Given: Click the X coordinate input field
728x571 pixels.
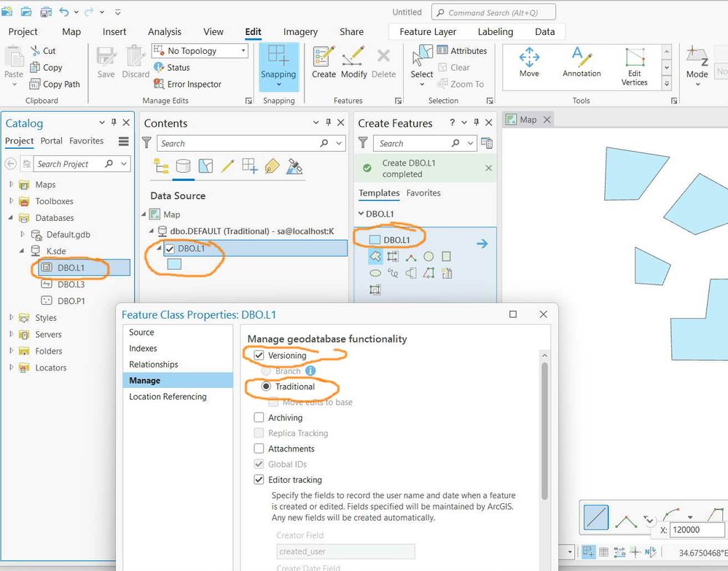Looking at the screenshot, I should point(697,529).
